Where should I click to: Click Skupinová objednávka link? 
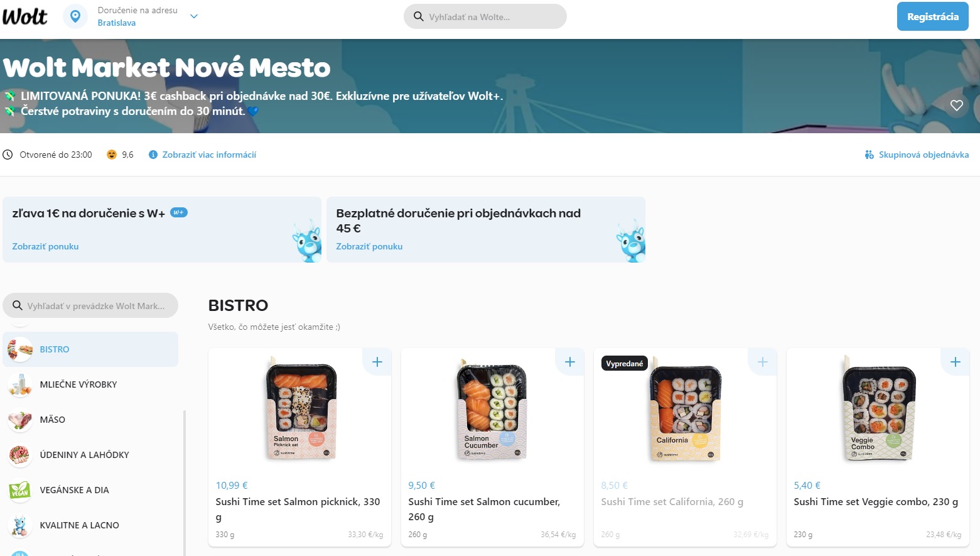[923, 155]
